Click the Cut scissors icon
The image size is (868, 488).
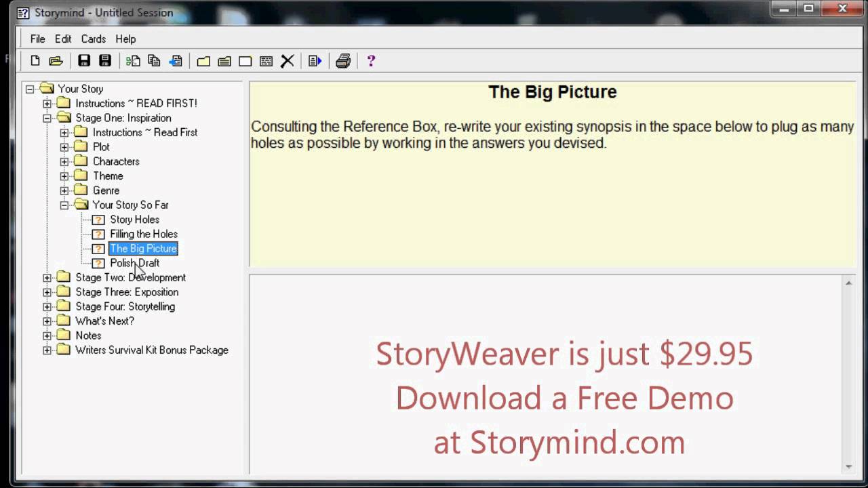(133, 61)
